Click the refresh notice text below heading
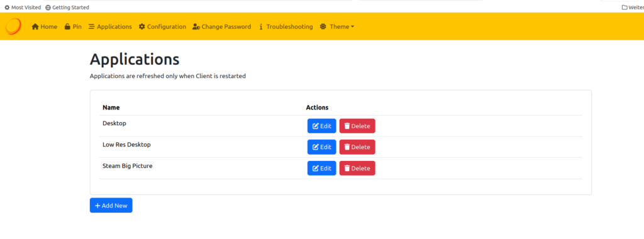This screenshot has width=644, height=239. pyautogui.click(x=167, y=76)
